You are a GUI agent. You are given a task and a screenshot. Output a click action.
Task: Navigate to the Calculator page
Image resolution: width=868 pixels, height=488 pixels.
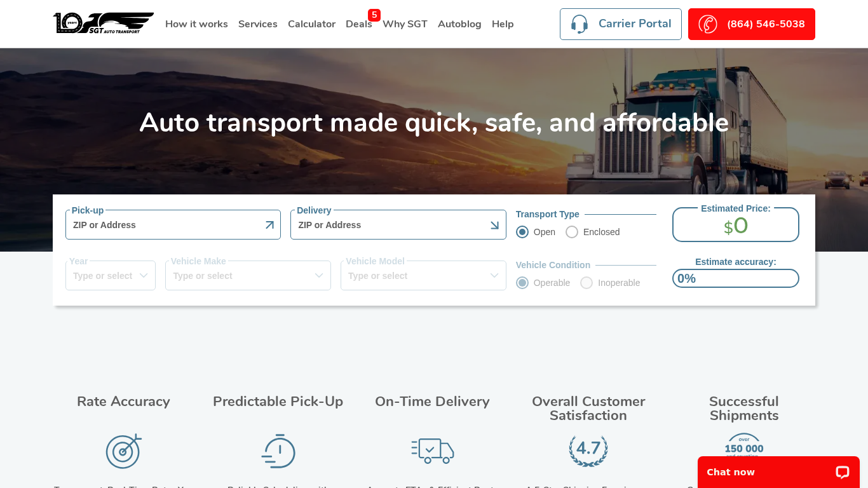point(311,24)
